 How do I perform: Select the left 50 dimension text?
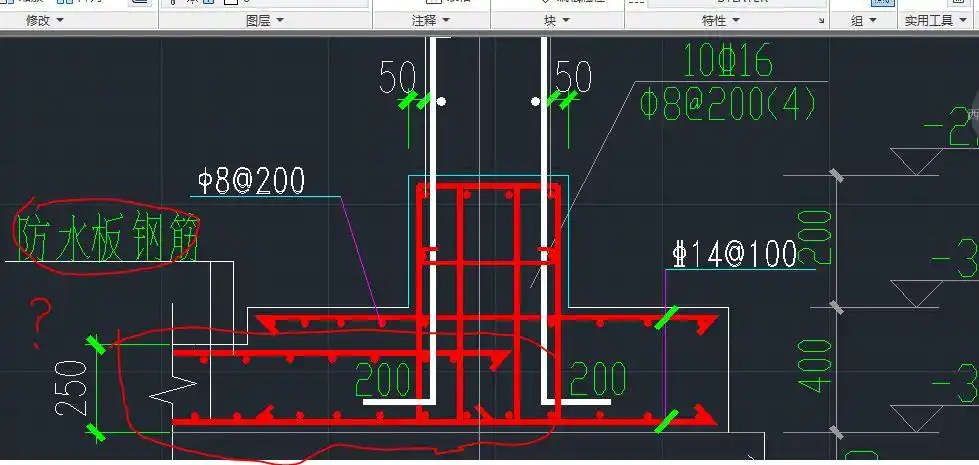pos(397,77)
